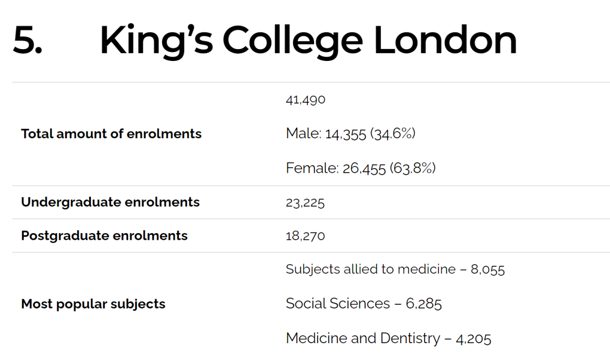Click the Male: 14,355 (34.6%) line

coord(351,134)
